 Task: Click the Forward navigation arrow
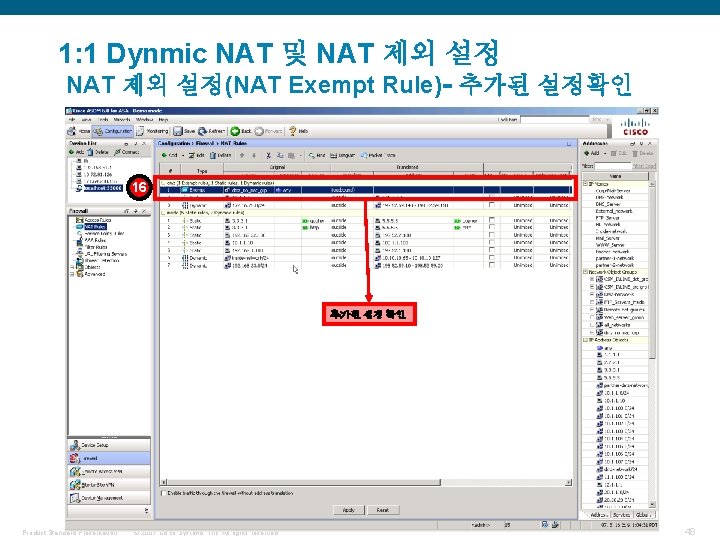tap(269, 131)
